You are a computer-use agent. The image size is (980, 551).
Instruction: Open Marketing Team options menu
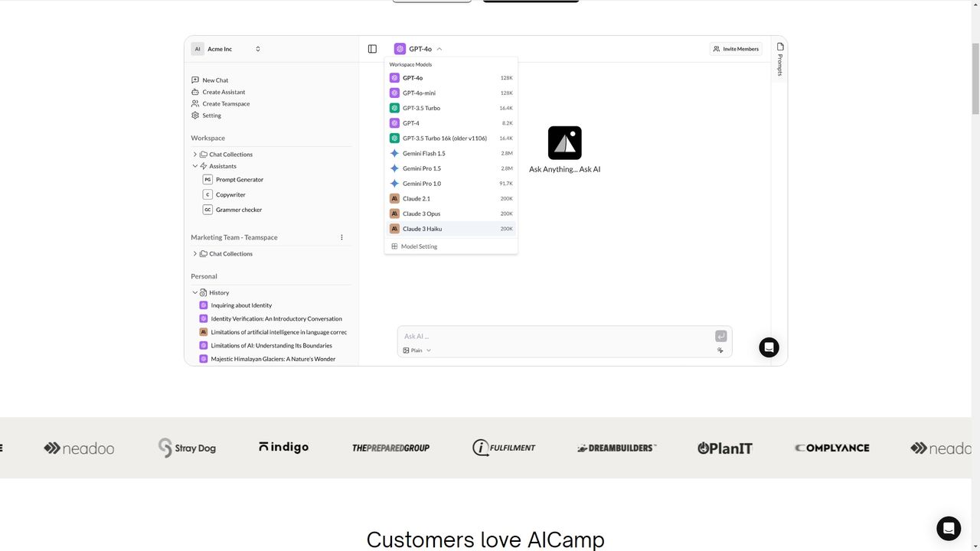point(341,237)
